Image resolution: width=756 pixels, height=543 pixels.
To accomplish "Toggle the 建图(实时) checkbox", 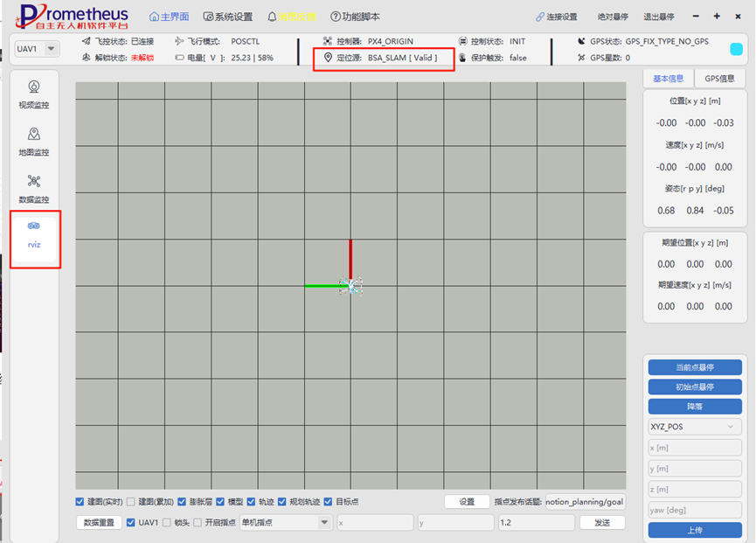I will point(80,502).
